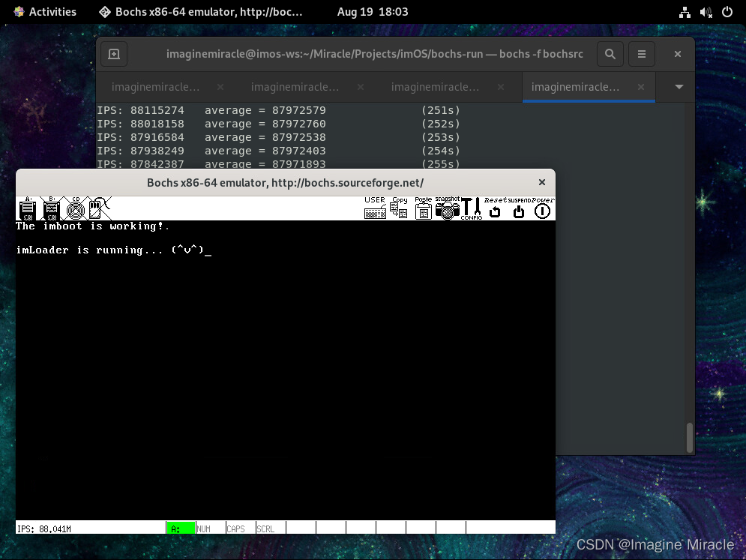Close the terminal window
Screen dimensions: 746x560
point(678,54)
